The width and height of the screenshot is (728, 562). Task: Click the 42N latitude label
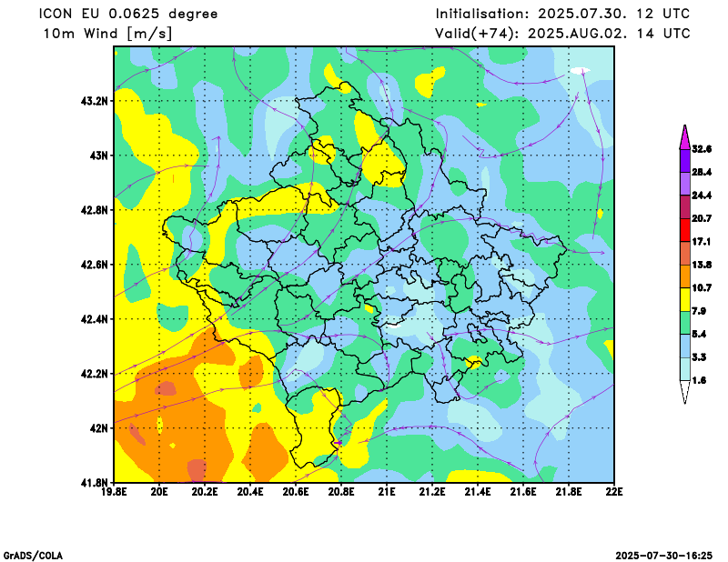click(99, 428)
